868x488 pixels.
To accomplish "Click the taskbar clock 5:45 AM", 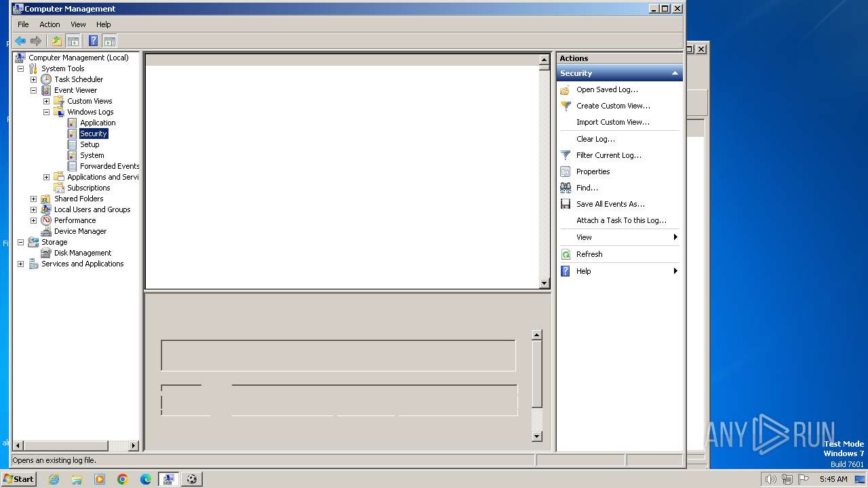I will (x=833, y=479).
